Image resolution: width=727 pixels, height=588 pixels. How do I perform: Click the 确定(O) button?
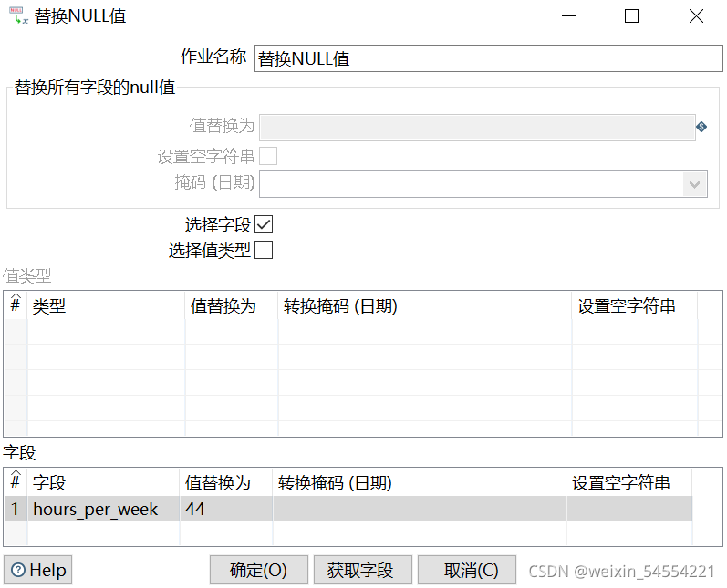259,570
